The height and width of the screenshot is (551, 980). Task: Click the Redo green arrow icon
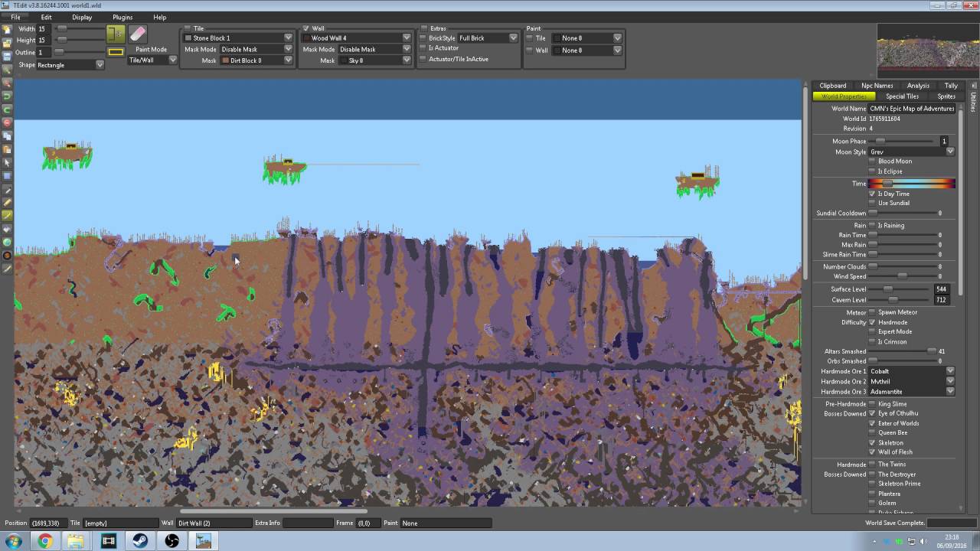pos(7,109)
